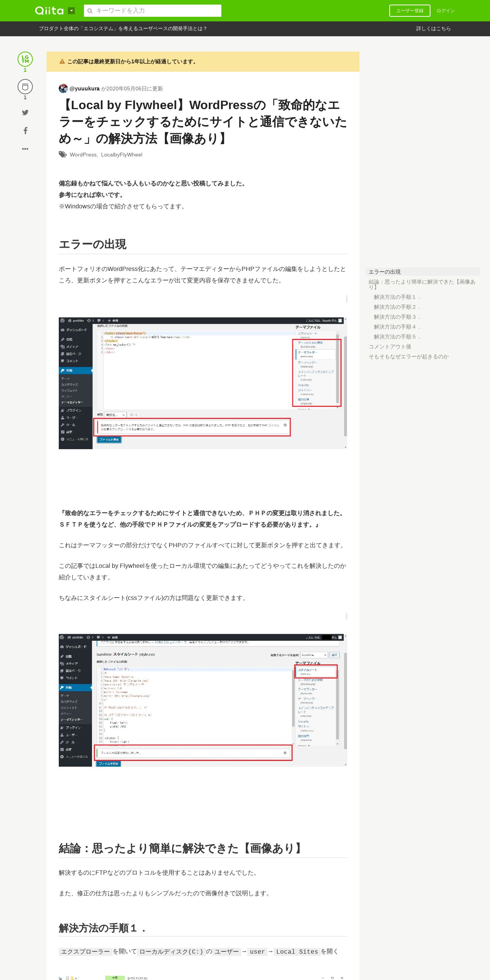
Task: Jump to 解決方法の手順１ in contents
Action: 397,297
